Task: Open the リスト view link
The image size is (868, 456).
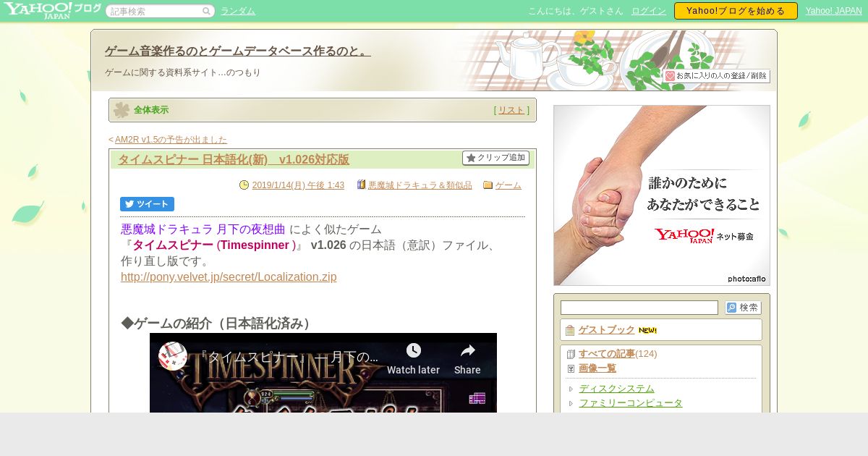Action: point(511,110)
